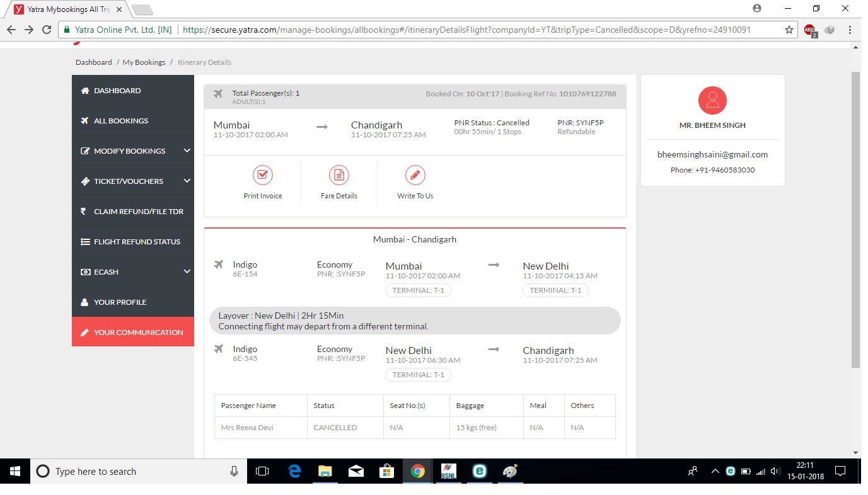Click the Print Invoice label

point(263,196)
